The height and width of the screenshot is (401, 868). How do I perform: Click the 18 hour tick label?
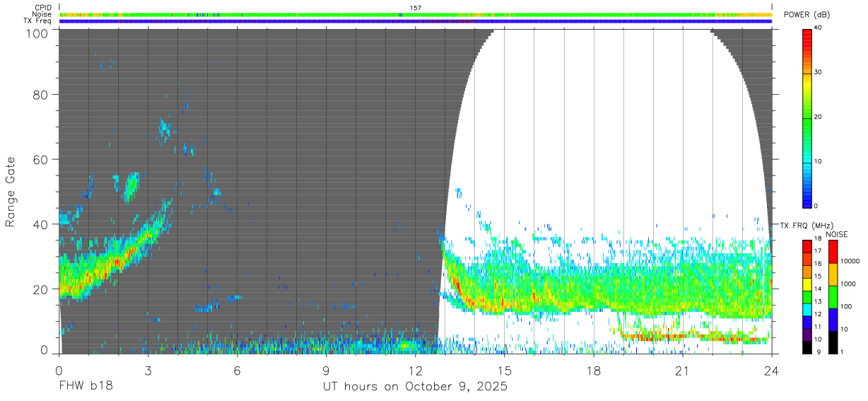[x=594, y=370]
